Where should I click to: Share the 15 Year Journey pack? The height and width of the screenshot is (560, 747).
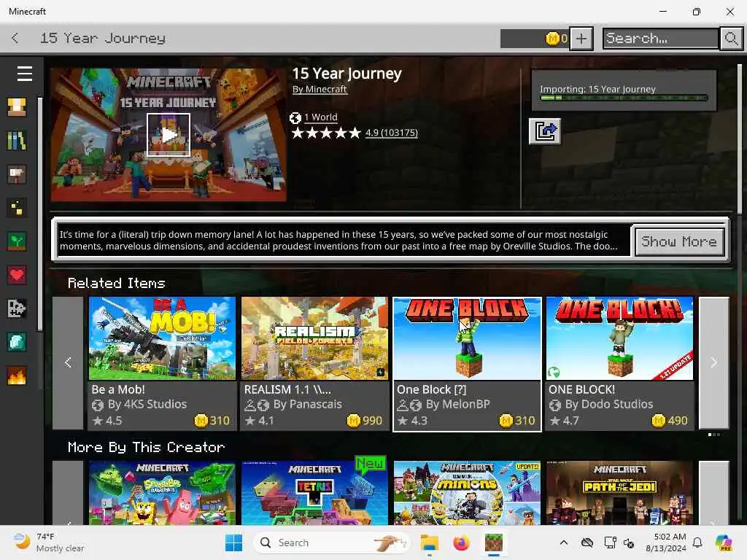coord(545,131)
